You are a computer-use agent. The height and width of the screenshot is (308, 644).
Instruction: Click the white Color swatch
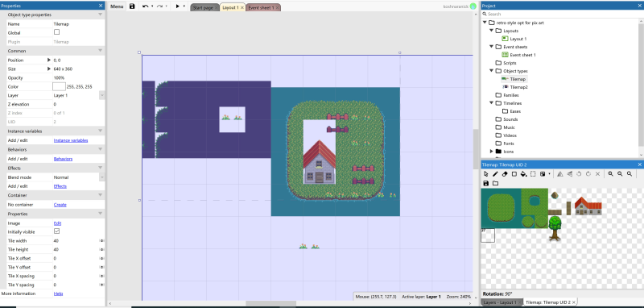click(59, 87)
